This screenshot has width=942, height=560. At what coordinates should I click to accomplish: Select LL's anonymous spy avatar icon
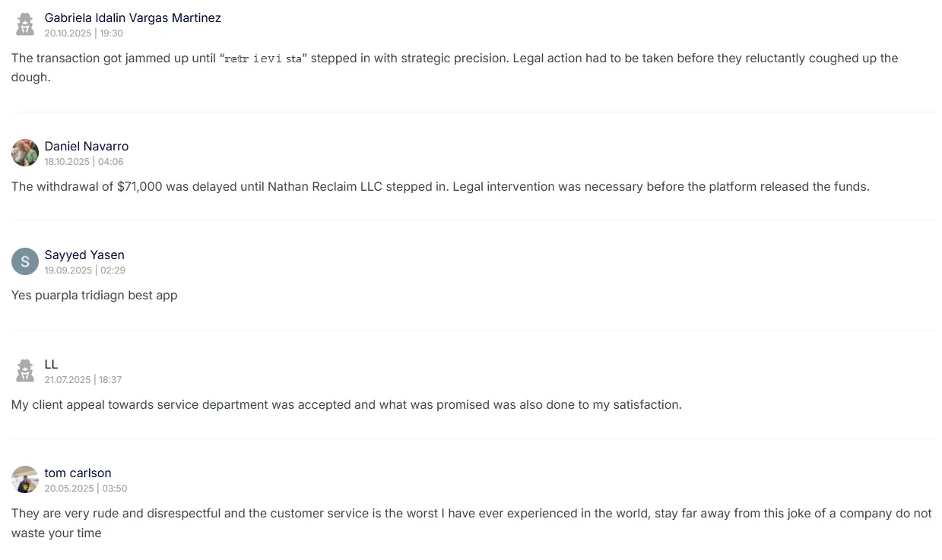pyautogui.click(x=25, y=371)
